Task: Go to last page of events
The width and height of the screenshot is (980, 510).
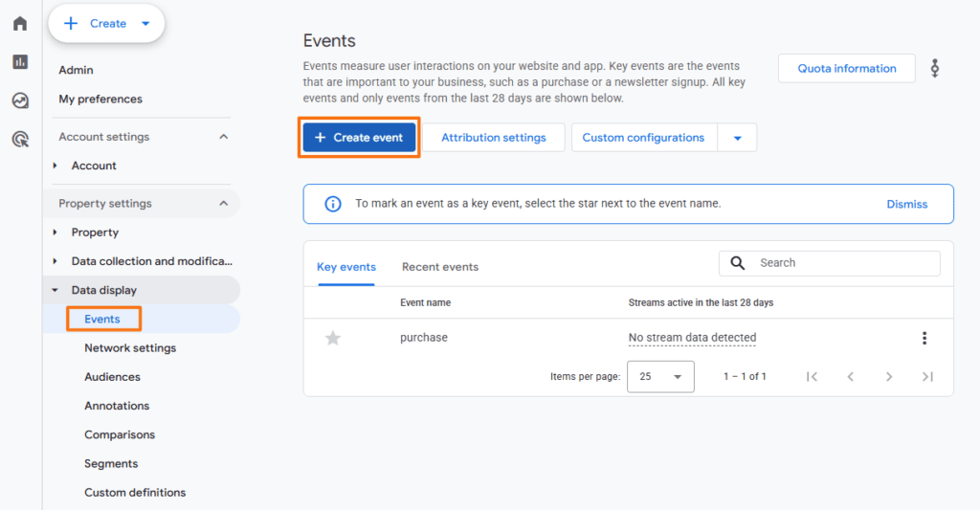Action: [x=927, y=376]
